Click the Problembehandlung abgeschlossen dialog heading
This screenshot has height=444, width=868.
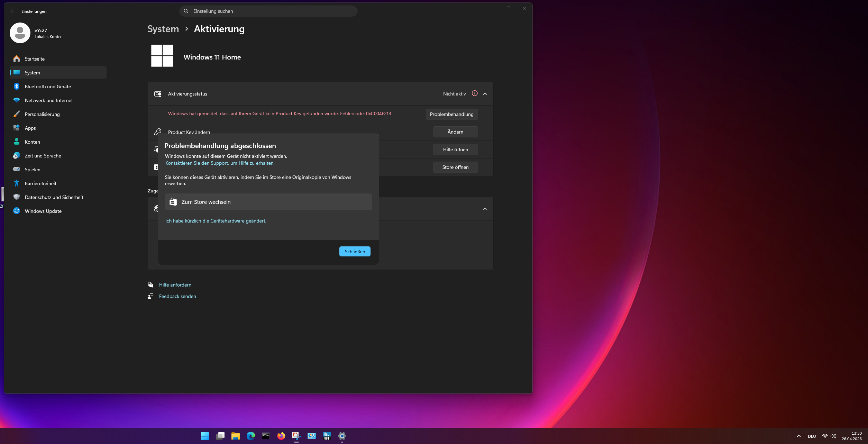pos(220,146)
